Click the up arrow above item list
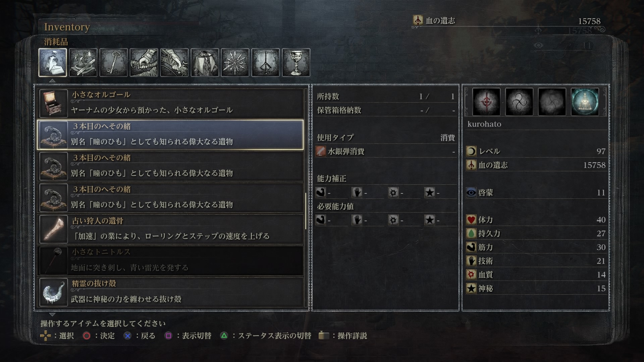This screenshot has width=644, height=362. (52, 81)
